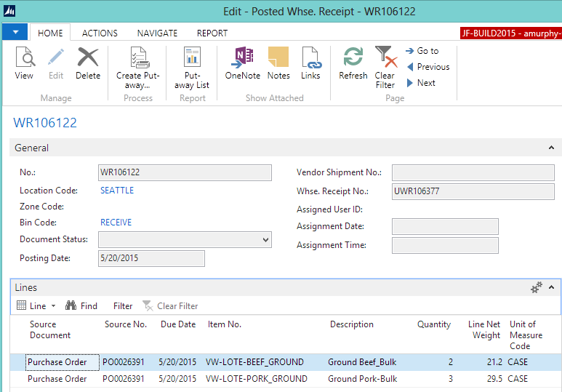This screenshot has width=562, height=392.
Task: Open the blue application menu dropdown
Action: pos(15,32)
